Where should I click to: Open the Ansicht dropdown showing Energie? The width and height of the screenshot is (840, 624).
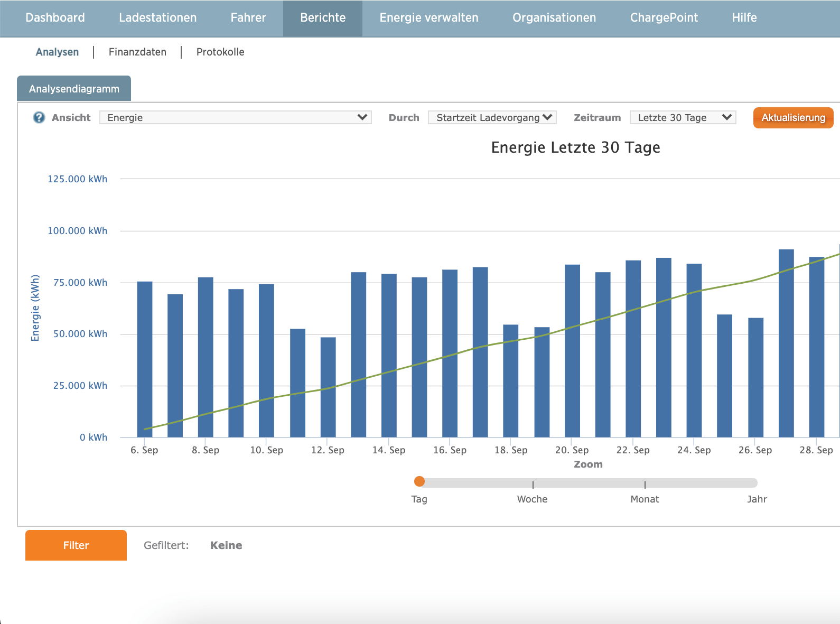pyautogui.click(x=235, y=117)
